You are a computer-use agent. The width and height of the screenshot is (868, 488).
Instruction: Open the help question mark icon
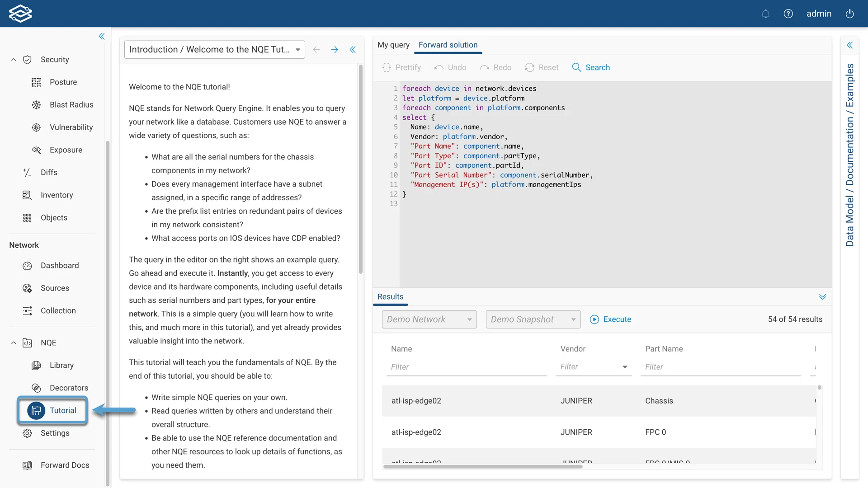[788, 14]
